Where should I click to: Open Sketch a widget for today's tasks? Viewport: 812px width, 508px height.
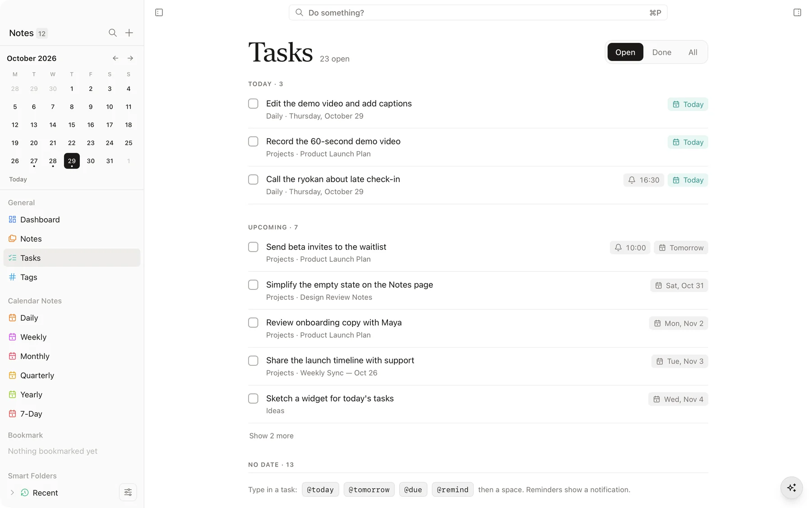point(330,398)
